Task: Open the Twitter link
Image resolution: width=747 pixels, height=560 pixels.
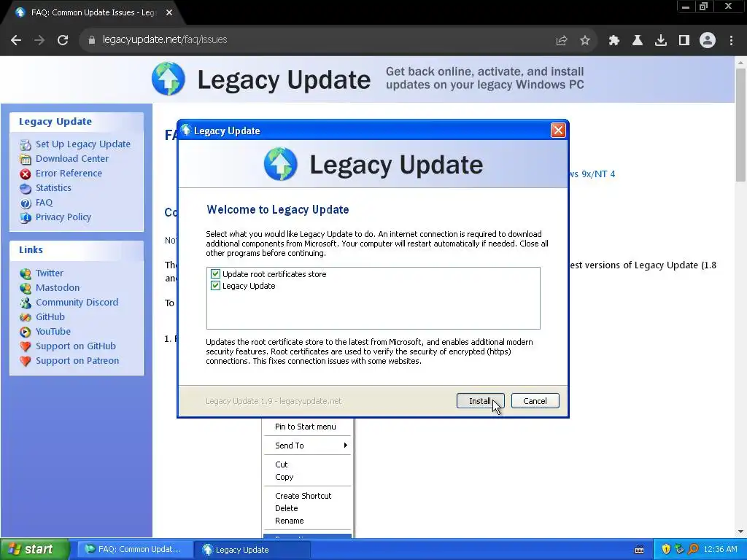Action: (49, 273)
